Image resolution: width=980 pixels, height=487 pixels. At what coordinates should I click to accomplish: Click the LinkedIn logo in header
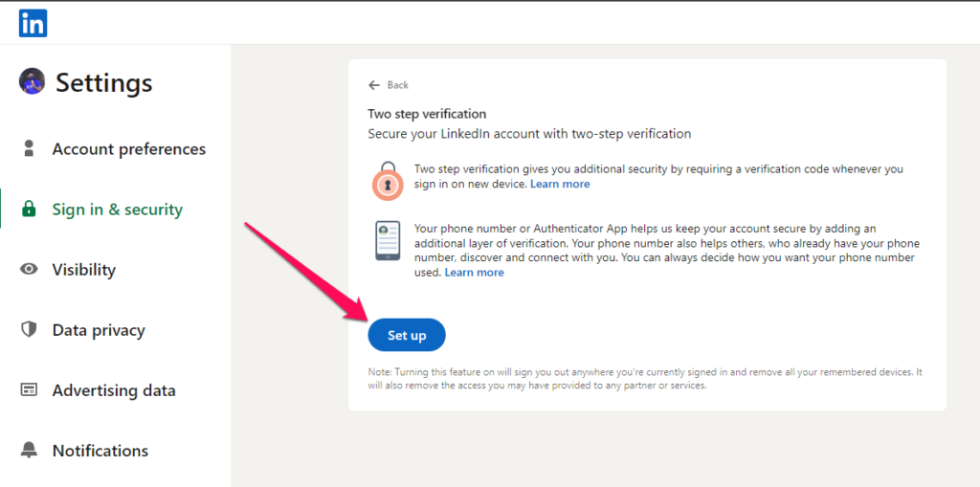tap(33, 24)
